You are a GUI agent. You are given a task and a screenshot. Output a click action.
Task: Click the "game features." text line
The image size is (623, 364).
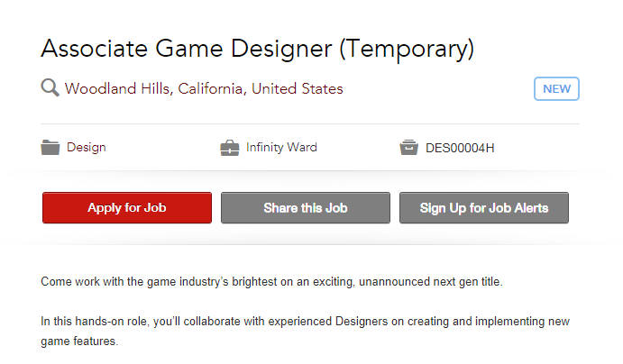[x=79, y=341]
